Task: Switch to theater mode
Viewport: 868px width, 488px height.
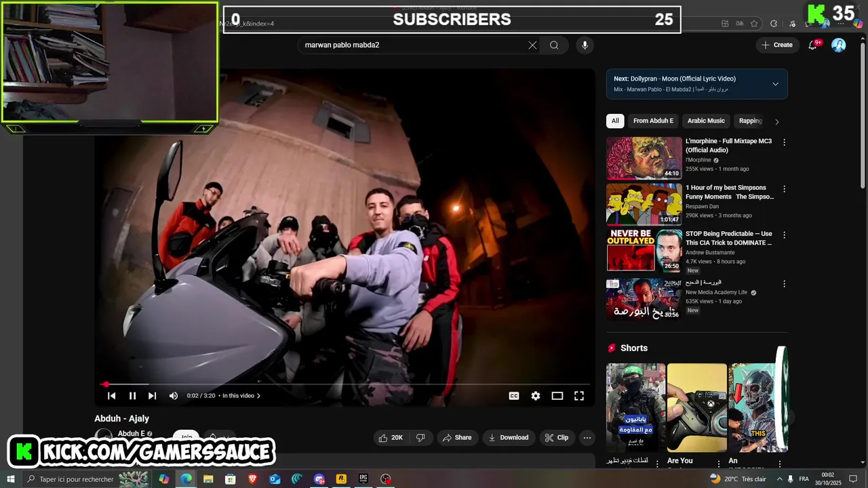Action: (x=557, y=396)
